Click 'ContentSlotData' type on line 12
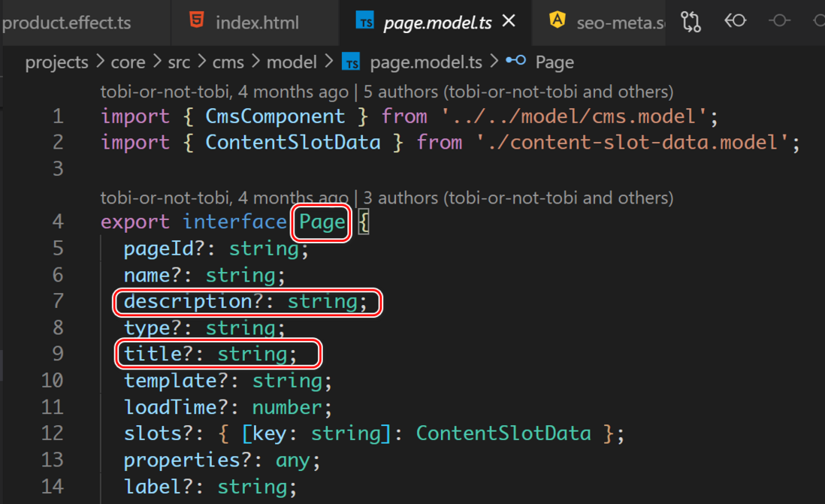 point(503,433)
